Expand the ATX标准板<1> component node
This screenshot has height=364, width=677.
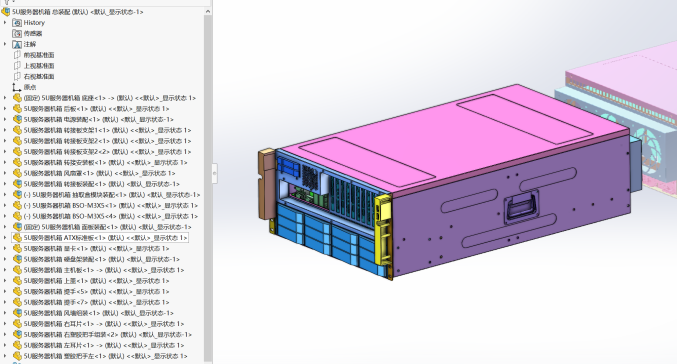[x=5, y=237]
